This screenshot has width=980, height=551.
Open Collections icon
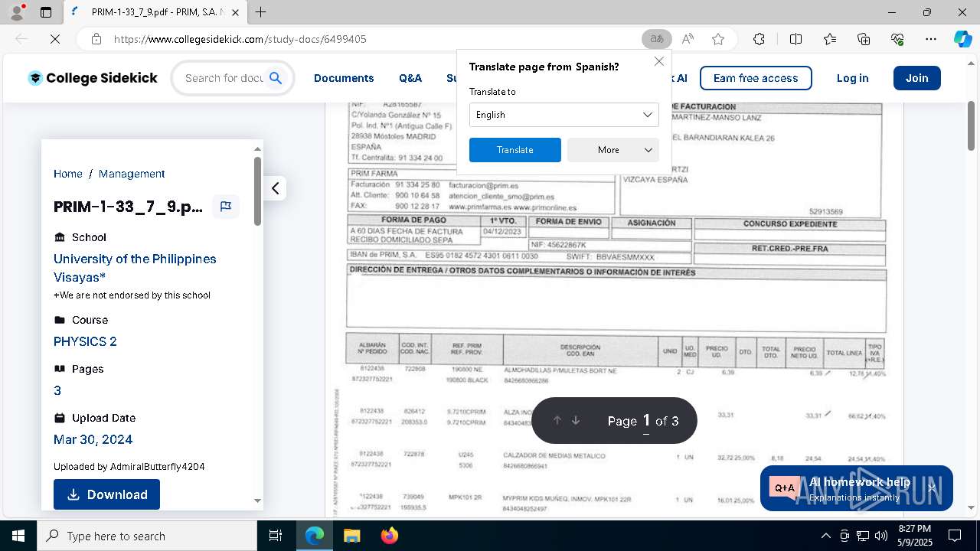pos(864,39)
